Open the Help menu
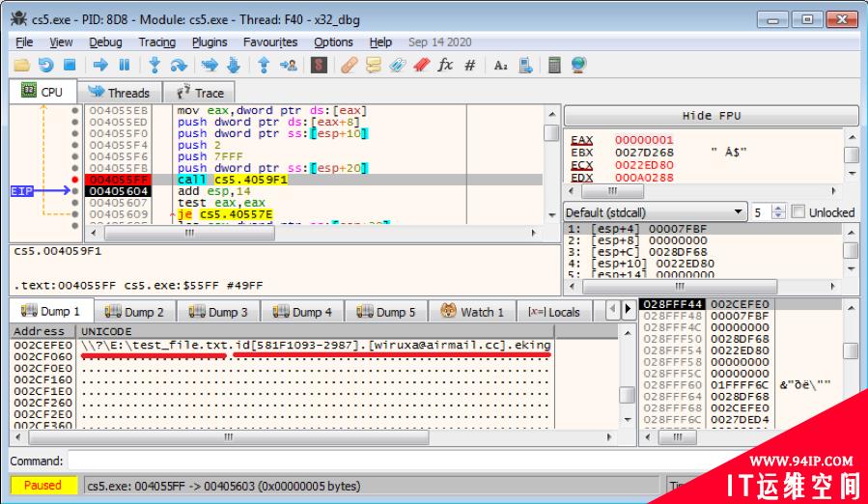Screen dimensions: 868x504 point(380,42)
